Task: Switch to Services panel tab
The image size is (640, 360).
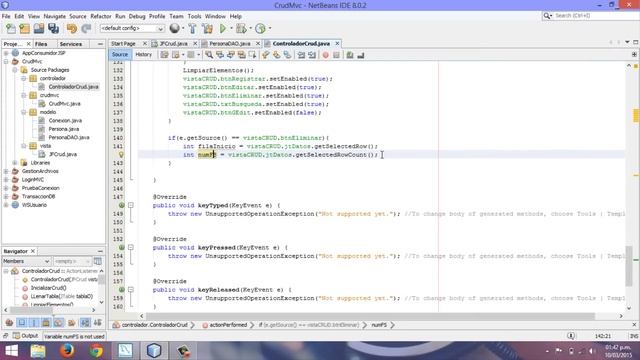Action: point(71,44)
